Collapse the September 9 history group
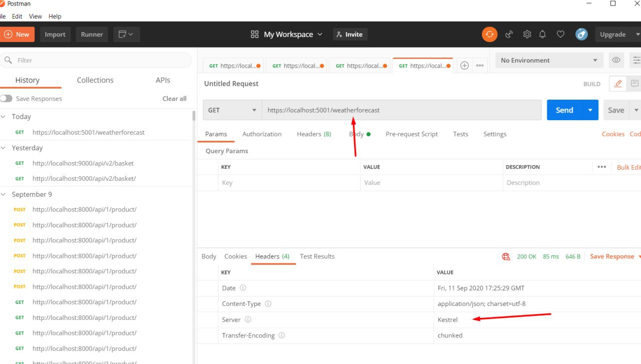 point(4,194)
